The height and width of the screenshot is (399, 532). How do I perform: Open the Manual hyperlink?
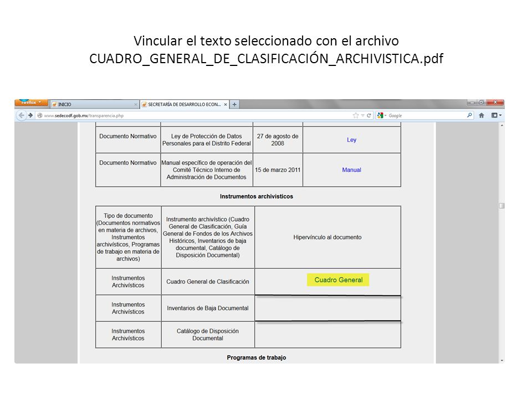point(351,170)
